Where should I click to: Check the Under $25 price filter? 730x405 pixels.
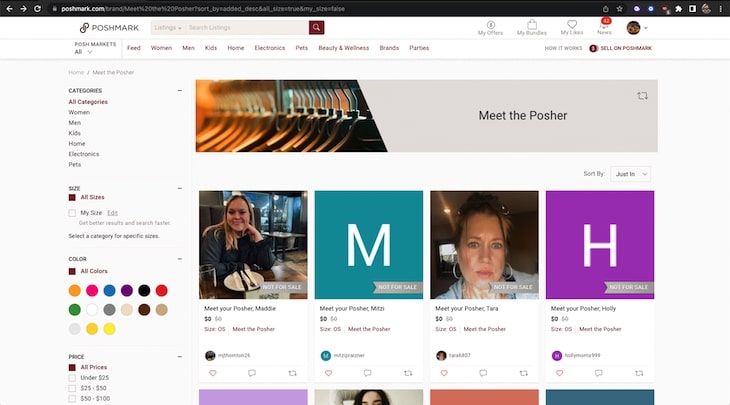(72, 378)
